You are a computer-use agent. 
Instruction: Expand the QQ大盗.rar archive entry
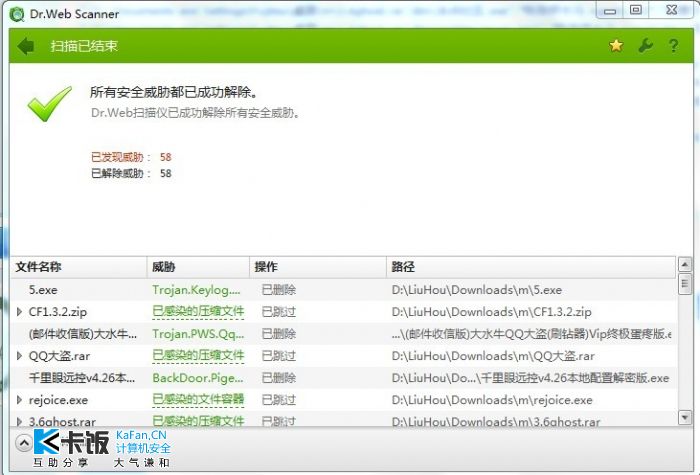[19, 356]
